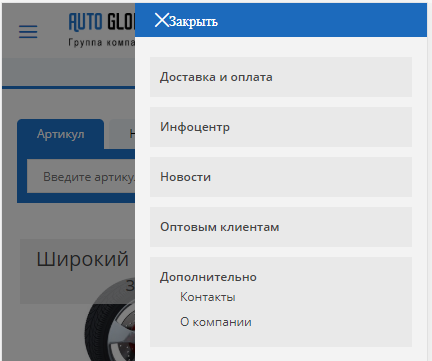Image resolution: width=432 pixels, height=361 pixels.
Task: Go to Новости section
Action: pos(281,177)
